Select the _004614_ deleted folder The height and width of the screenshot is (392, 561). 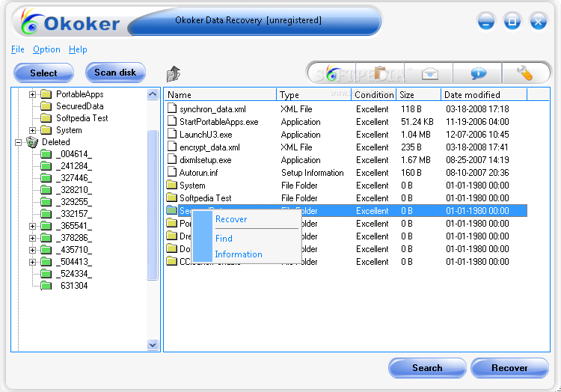[74, 154]
